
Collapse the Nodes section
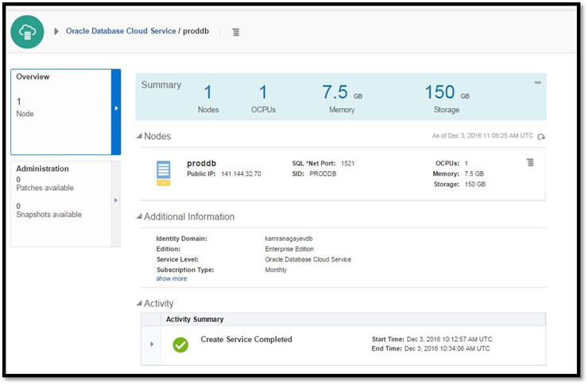[x=139, y=137]
